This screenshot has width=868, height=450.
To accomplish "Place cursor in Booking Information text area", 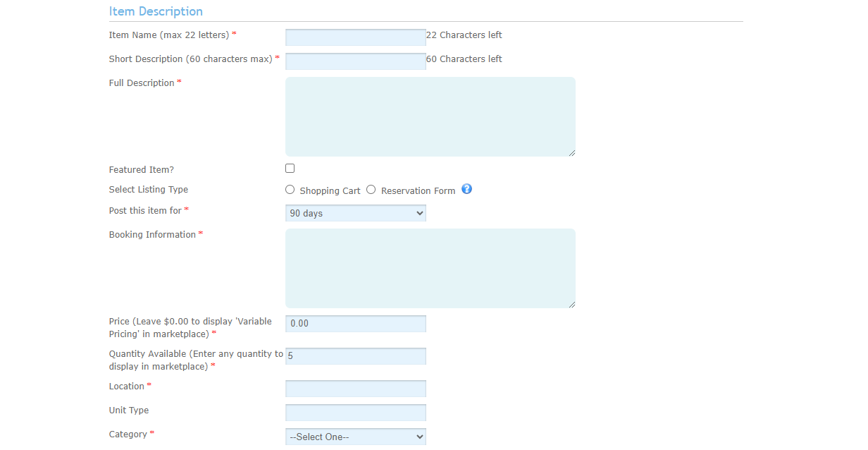I will 430,268.
